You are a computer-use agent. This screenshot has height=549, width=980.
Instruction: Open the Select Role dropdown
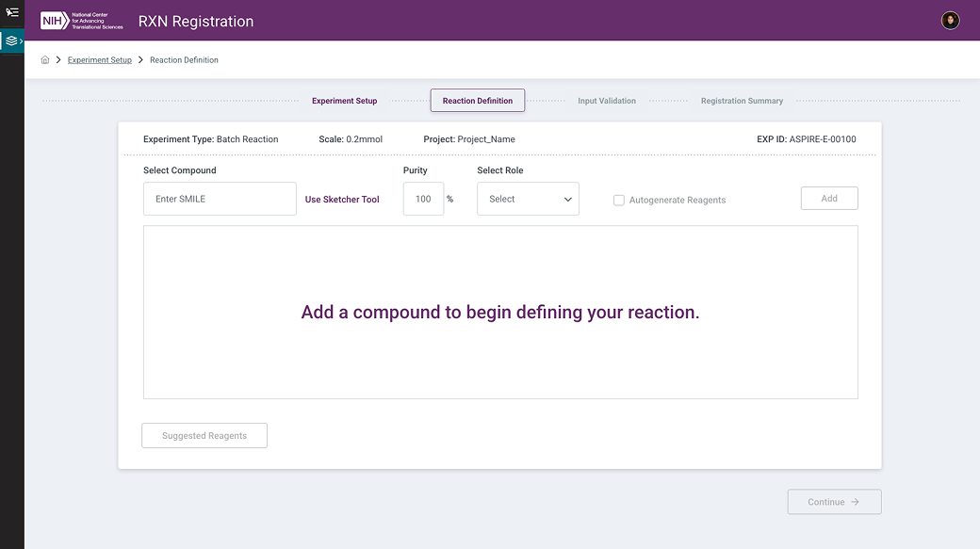point(527,199)
